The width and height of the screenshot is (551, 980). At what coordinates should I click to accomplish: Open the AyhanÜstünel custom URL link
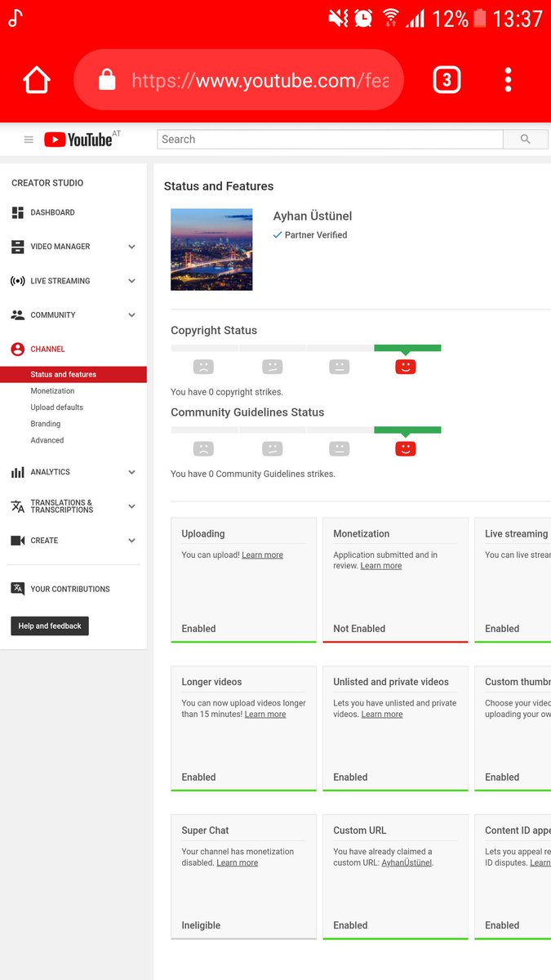[x=407, y=863]
